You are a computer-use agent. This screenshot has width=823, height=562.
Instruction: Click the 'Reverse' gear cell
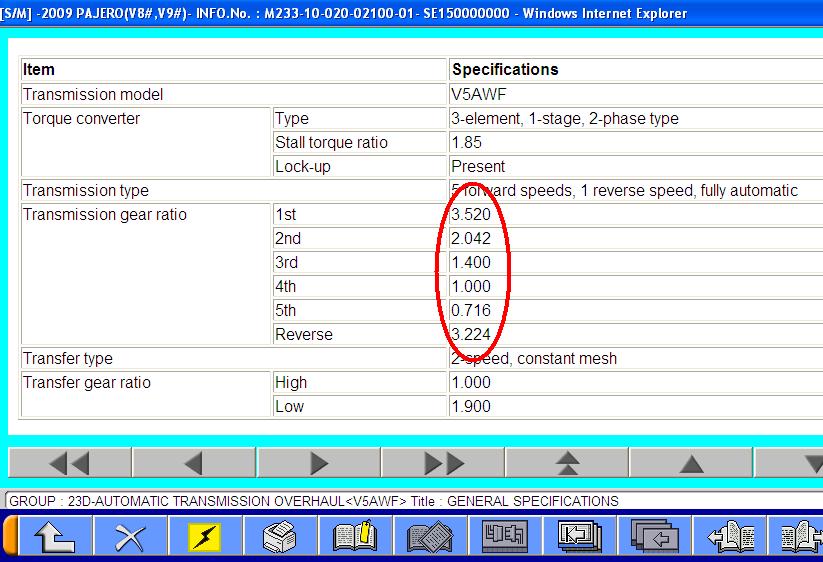tap(360, 334)
